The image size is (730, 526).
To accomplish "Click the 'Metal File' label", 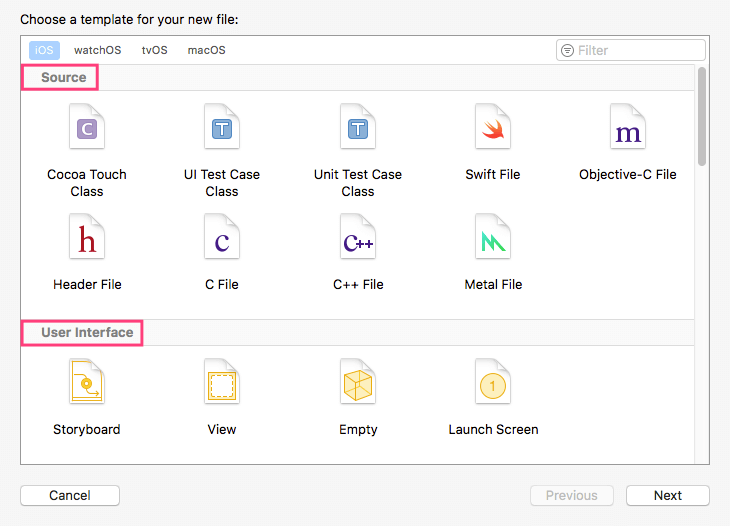I will click(493, 284).
